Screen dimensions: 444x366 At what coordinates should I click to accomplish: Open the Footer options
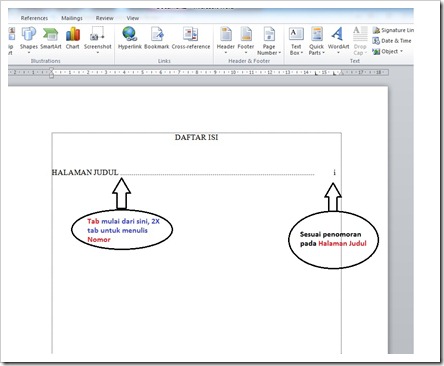coord(246,40)
